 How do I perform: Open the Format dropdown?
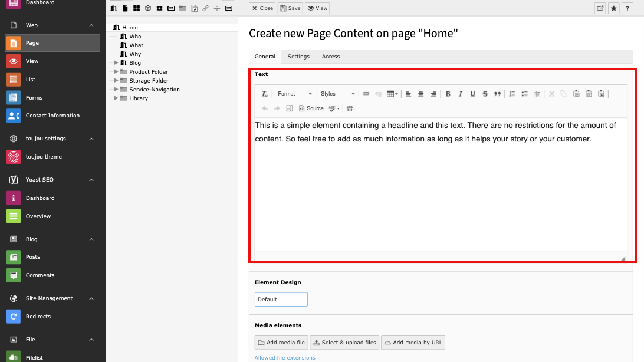click(294, 94)
